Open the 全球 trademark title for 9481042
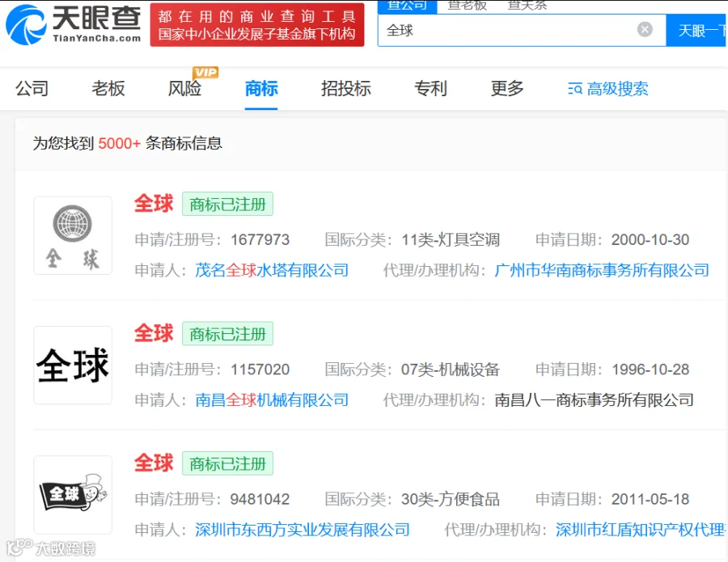This screenshot has height=562, width=728. pos(154,463)
